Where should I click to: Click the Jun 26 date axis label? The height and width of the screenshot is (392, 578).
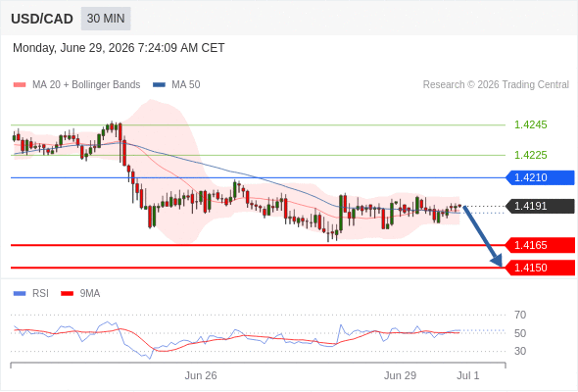pos(201,375)
